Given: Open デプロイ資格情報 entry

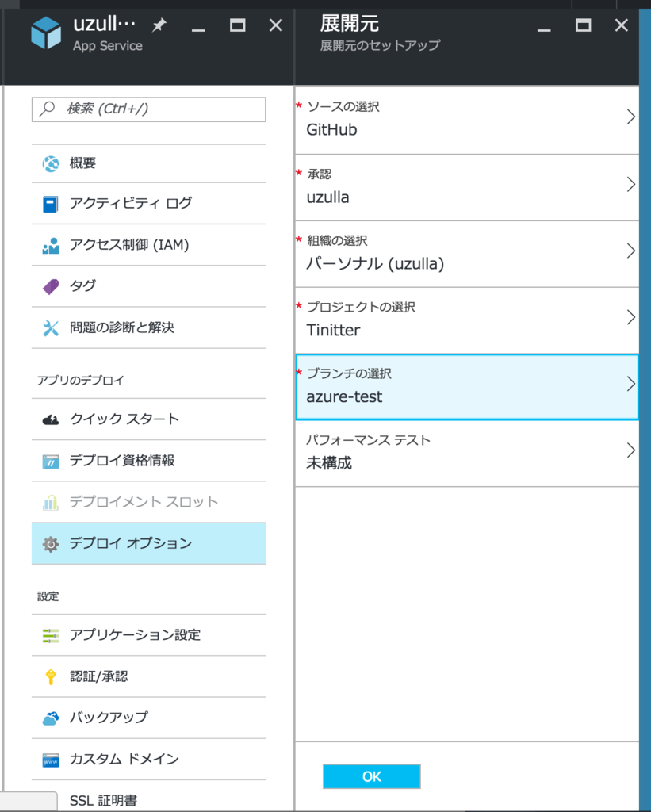Looking at the screenshot, I should click(x=148, y=461).
